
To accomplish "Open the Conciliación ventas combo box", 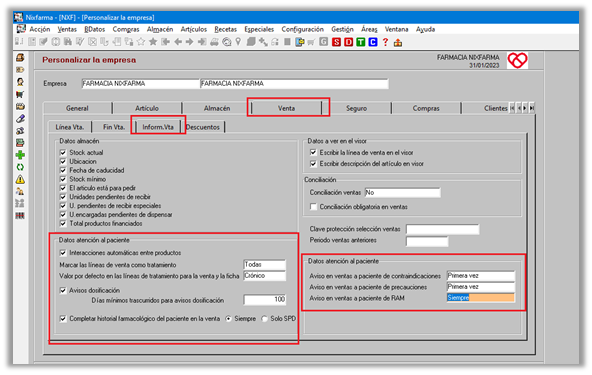I will pos(402,193).
